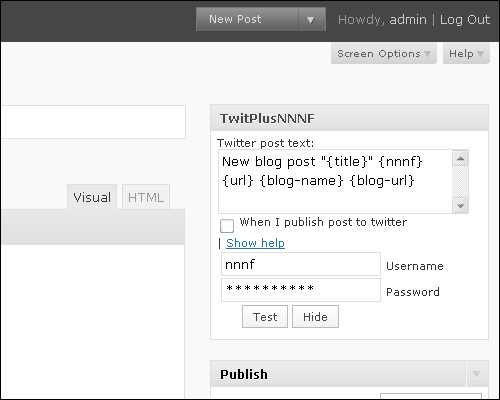Switch to the HTML editor tab
The image size is (500, 400).
tap(146, 197)
